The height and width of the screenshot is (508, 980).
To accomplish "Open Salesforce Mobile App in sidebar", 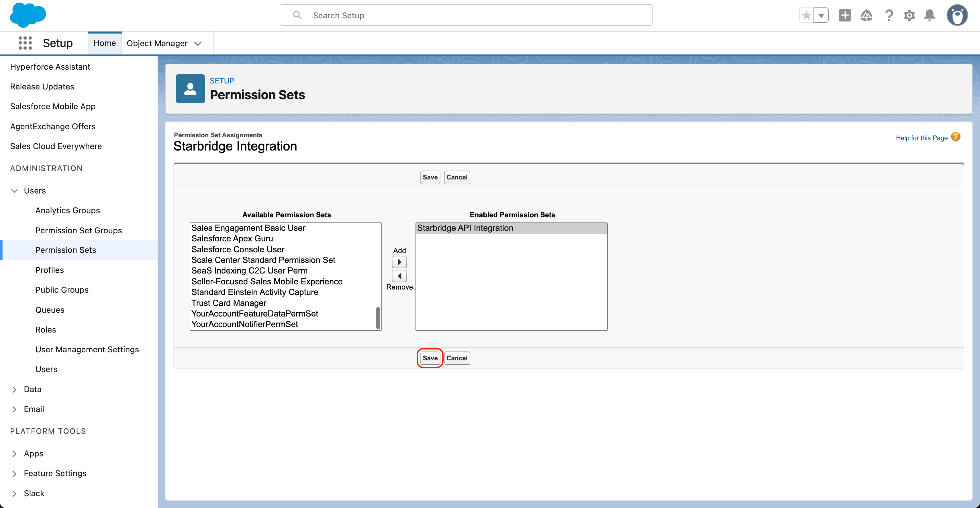I will pyautogui.click(x=53, y=106).
